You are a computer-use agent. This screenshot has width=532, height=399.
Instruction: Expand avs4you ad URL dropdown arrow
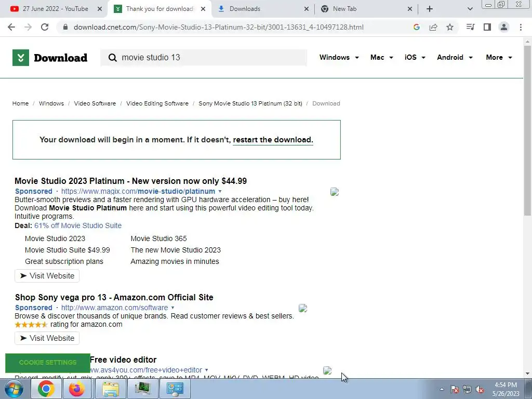point(207,370)
